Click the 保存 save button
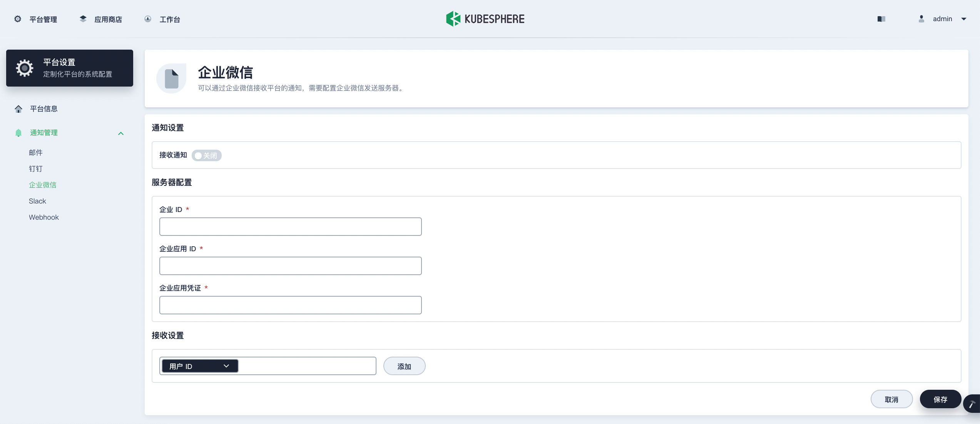The height and width of the screenshot is (424, 980). (x=940, y=399)
